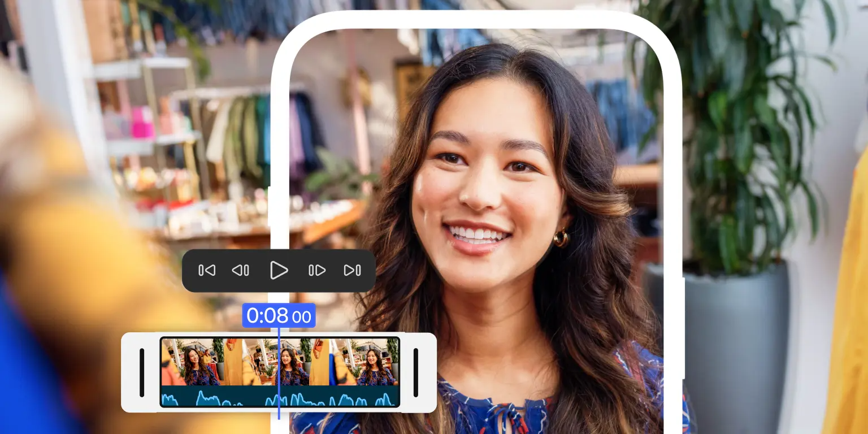Step back one frame
The height and width of the screenshot is (434, 868).
click(241, 271)
